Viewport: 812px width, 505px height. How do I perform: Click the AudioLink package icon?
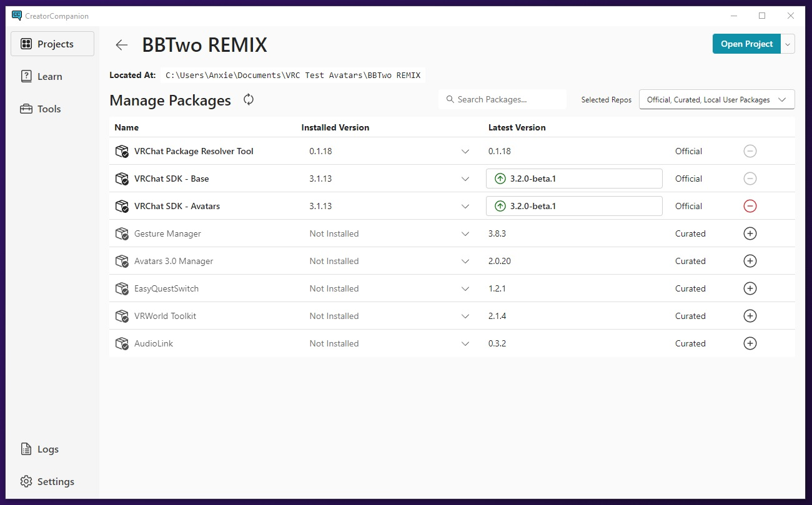click(122, 343)
